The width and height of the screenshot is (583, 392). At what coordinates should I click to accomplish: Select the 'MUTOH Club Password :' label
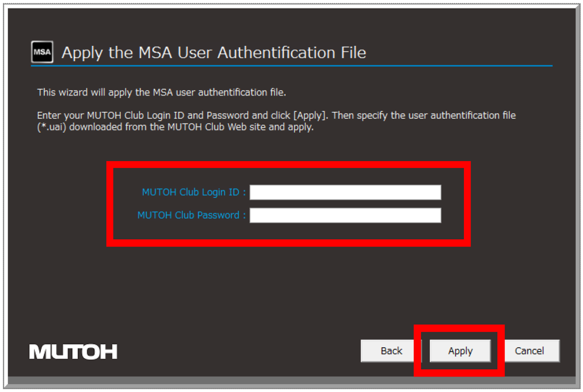(x=191, y=215)
